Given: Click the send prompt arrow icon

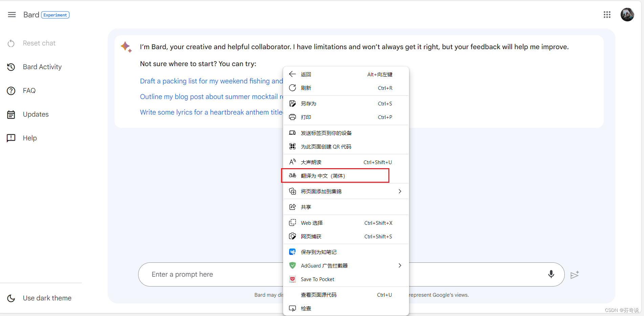Looking at the screenshot, I should pos(575,275).
